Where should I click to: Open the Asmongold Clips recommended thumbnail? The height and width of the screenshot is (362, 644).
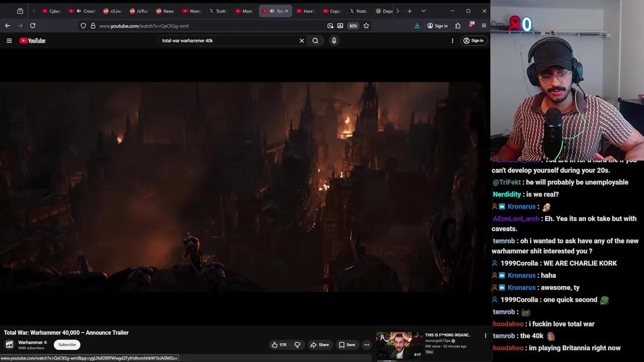[399, 345]
